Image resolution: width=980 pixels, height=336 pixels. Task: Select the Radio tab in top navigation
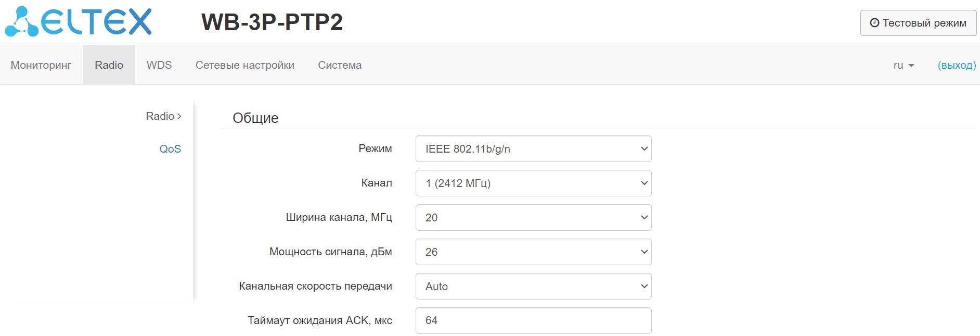(109, 65)
